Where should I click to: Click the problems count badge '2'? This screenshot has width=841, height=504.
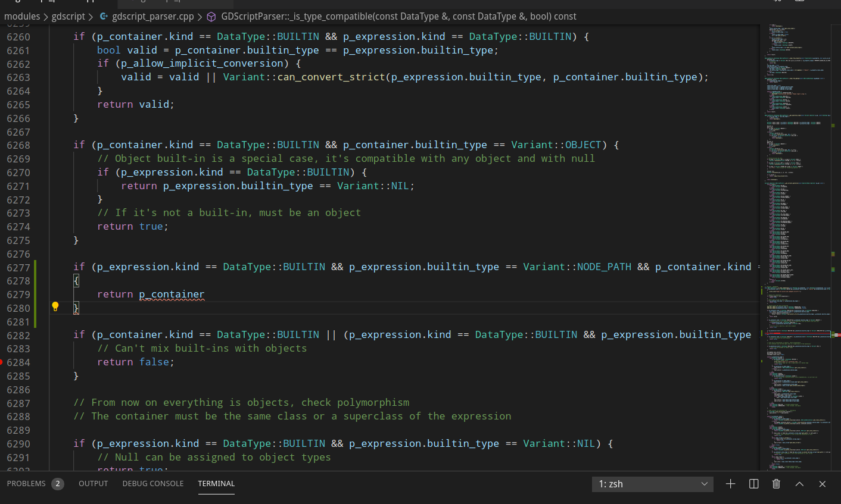pyautogui.click(x=58, y=484)
